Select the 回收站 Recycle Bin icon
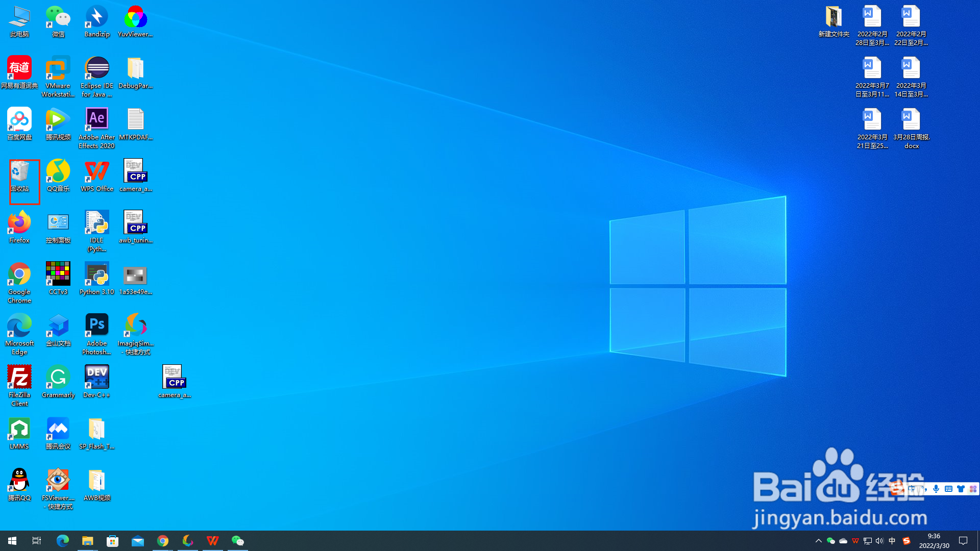Image resolution: width=980 pixels, height=551 pixels. tap(19, 176)
